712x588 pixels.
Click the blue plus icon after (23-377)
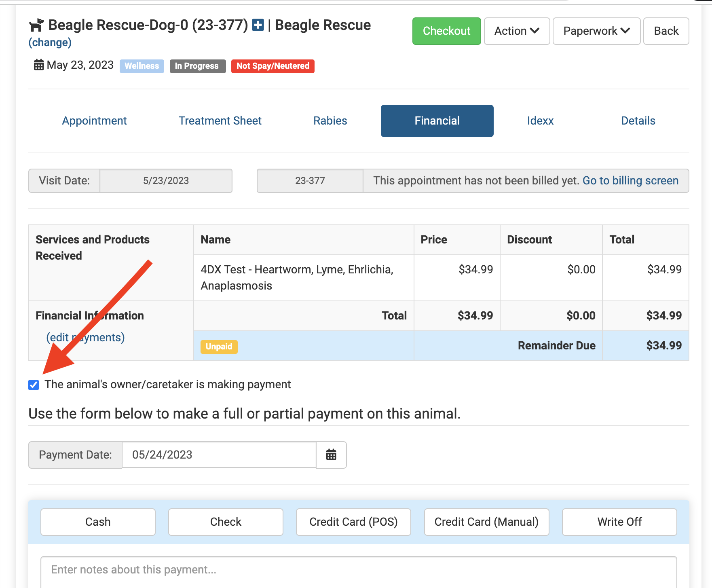[258, 25]
